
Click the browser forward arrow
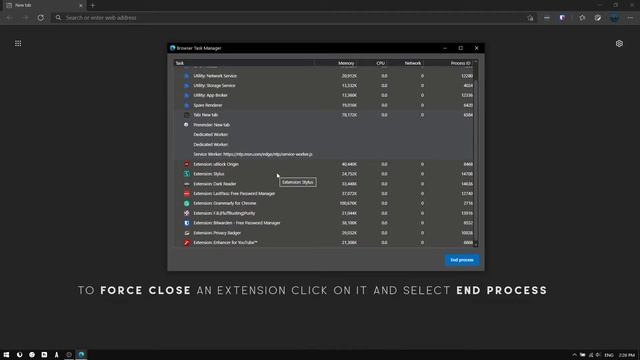click(25, 18)
